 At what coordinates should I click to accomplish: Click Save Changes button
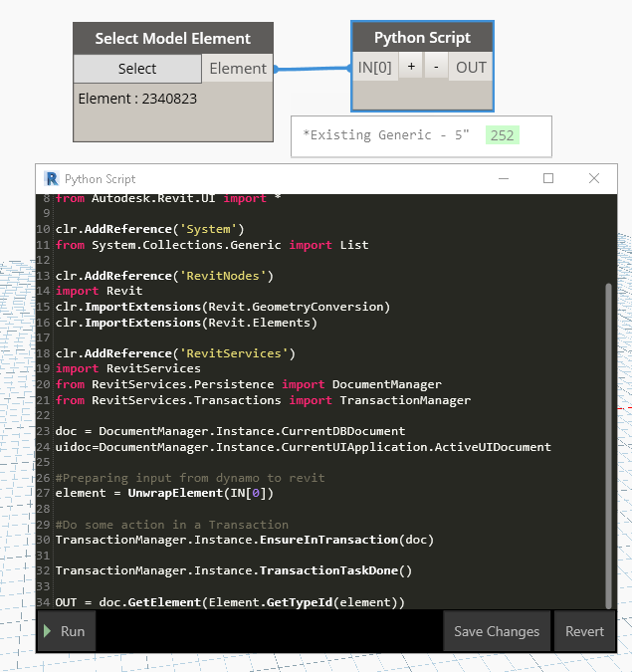pyautogui.click(x=497, y=631)
